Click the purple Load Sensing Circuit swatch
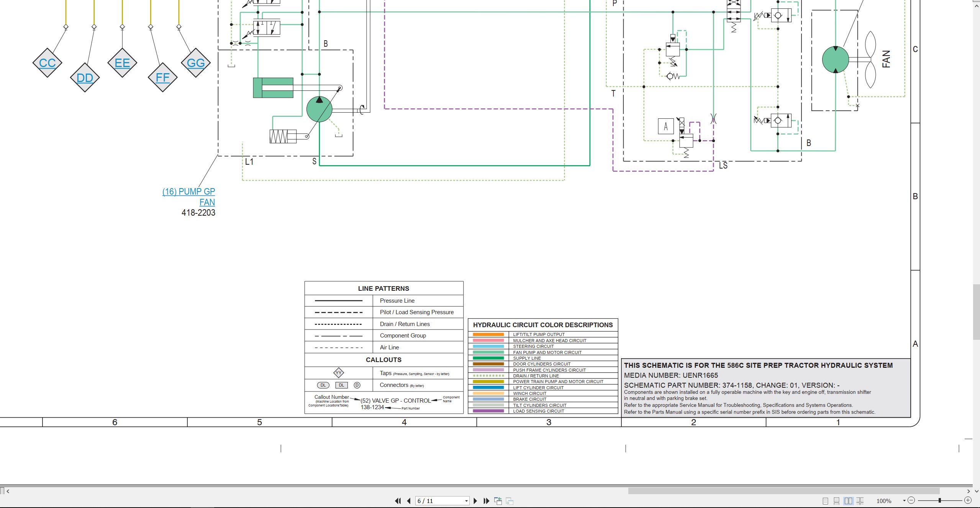The width and height of the screenshot is (980, 508). 488,411
